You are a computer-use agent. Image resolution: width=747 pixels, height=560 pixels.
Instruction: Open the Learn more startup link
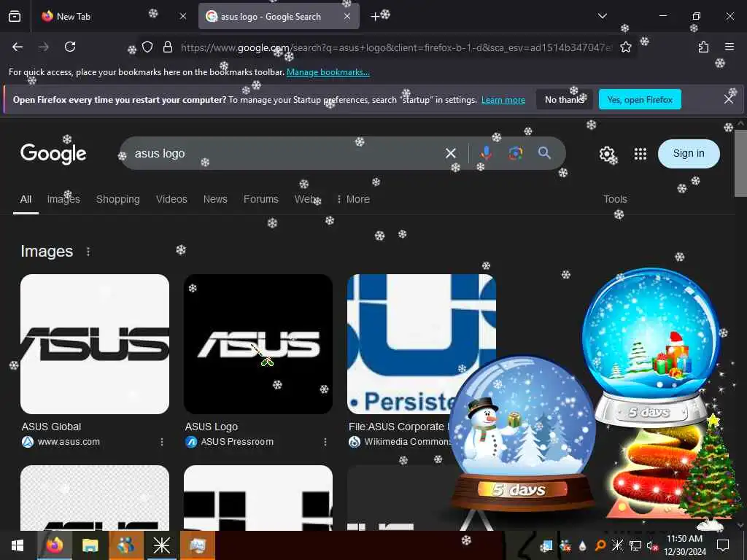coord(503,100)
